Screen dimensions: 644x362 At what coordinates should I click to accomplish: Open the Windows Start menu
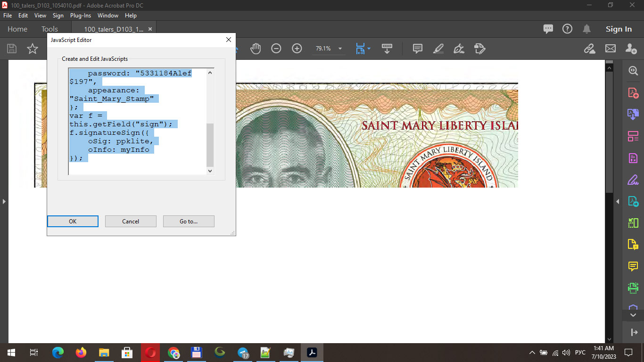(x=11, y=353)
